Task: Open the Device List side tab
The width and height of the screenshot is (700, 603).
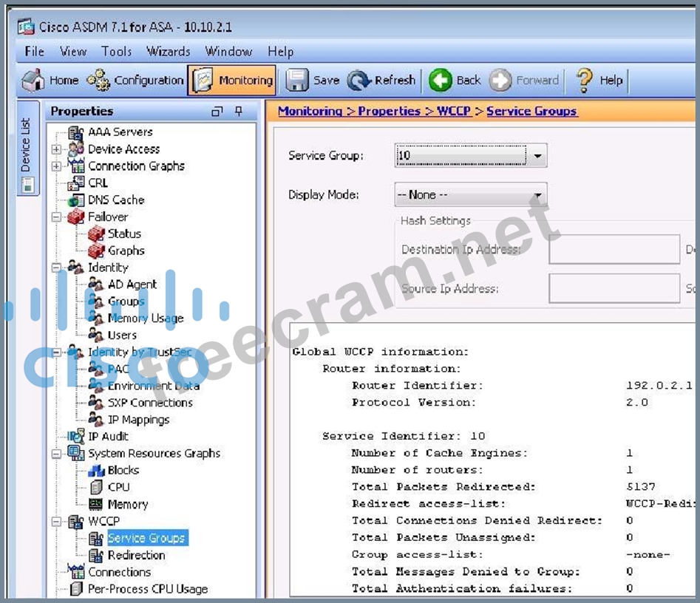Action: pyautogui.click(x=27, y=154)
